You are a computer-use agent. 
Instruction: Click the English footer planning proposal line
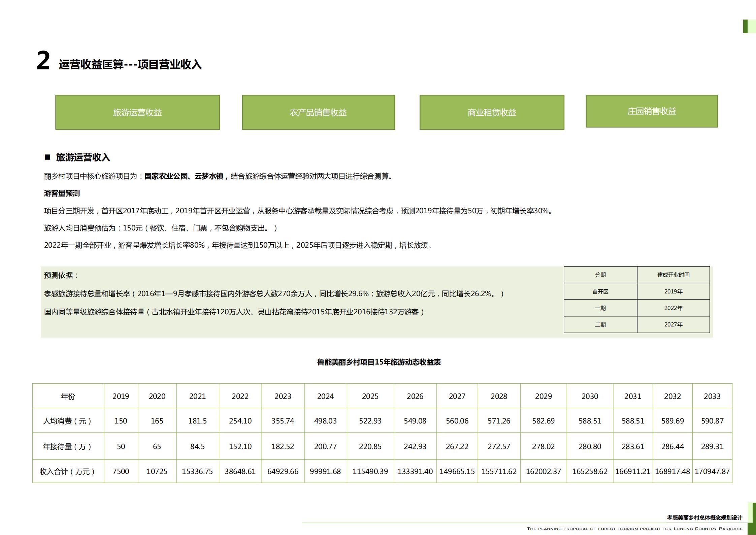[635, 529]
